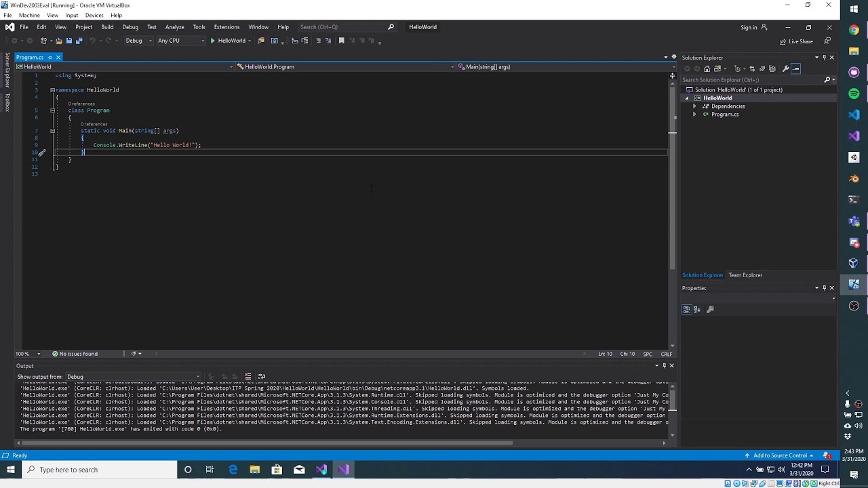Image resolution: width=868 pixels, height=488 pixels.
Task: Click the Windows Start button
Action: pyautogui.click(x=11, y=470)
